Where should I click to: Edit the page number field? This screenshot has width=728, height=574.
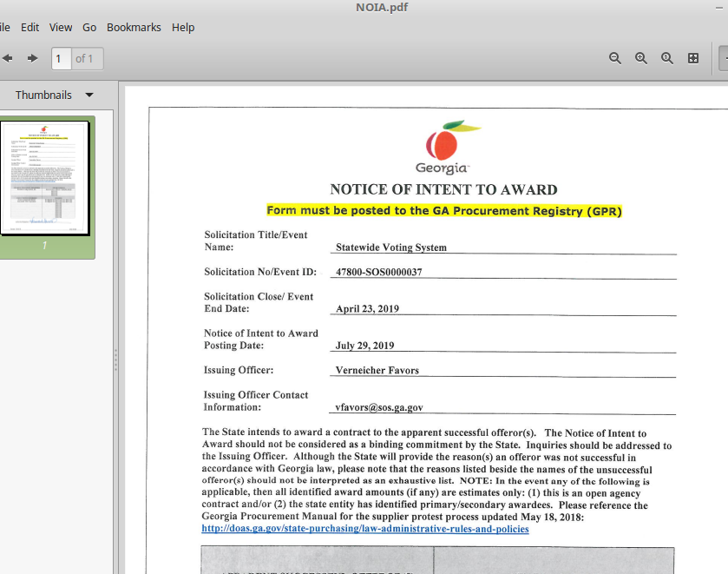[62, 58]
